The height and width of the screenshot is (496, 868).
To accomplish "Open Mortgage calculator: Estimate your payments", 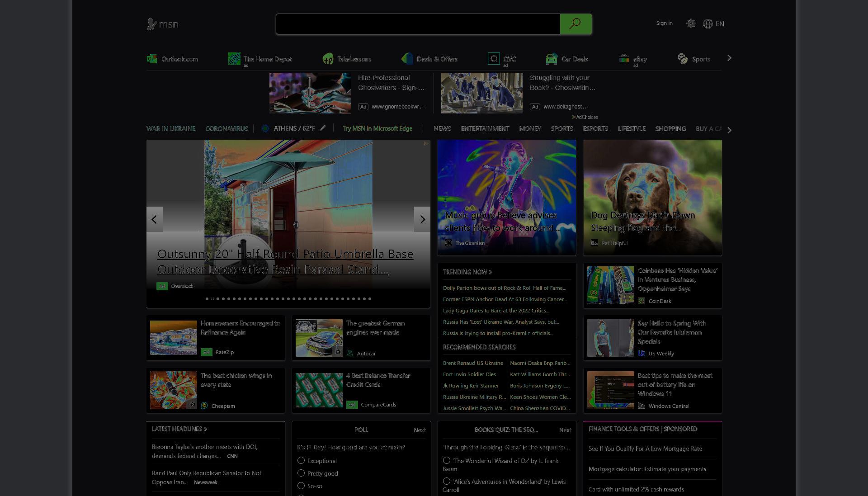I will coord(647,469).
